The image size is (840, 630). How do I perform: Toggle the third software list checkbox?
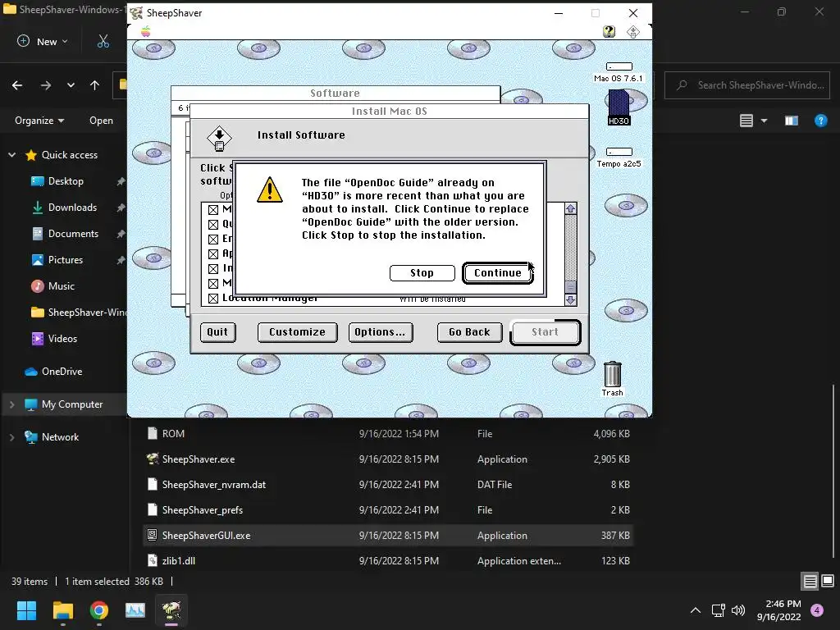pos(213,239)
